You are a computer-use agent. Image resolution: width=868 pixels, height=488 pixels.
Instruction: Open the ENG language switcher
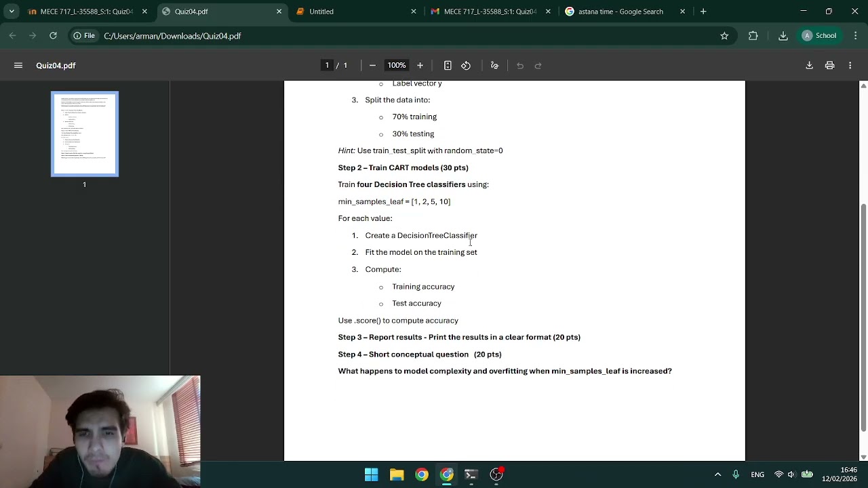pos(757,474)
